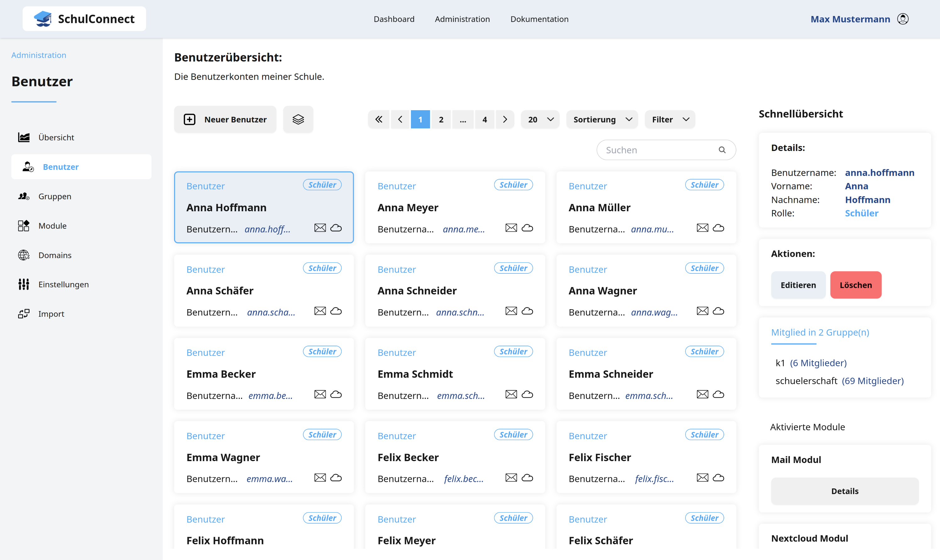The width and height of the screenshot is (940, 560).
Task: Click the ellipsis pagination button
Action: click(463, 119)
